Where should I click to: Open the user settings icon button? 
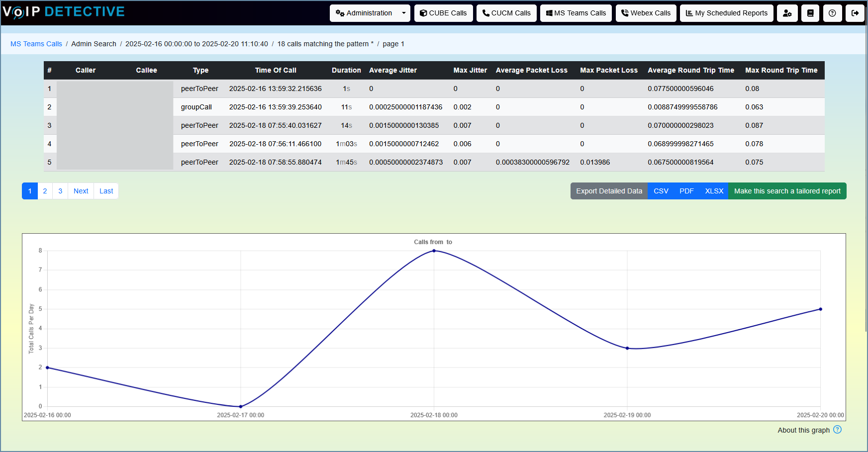[x=787, y=13]
